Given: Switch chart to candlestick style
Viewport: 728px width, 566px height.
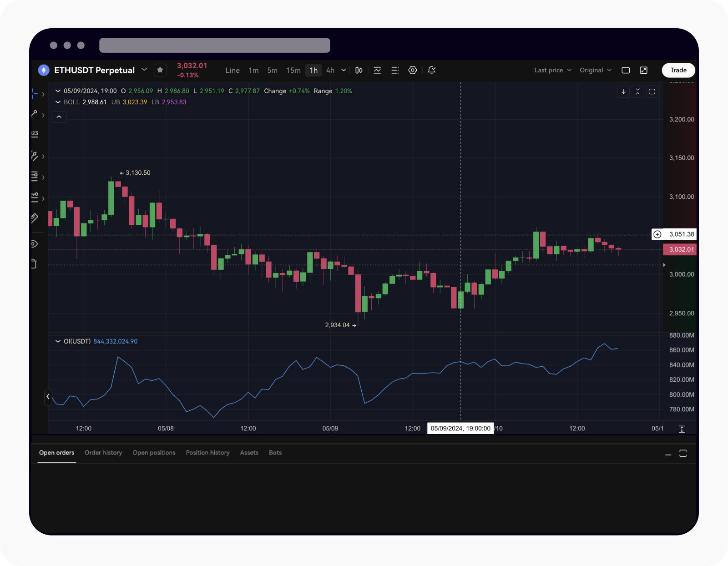Looking at the screenshot, I should 359,70.
